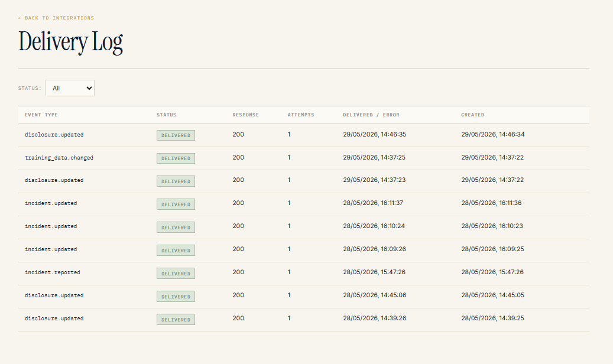Click delivered time 28/05/2026, 16:09:26
This screenshot has height=364, width=613.
(375, 249)
